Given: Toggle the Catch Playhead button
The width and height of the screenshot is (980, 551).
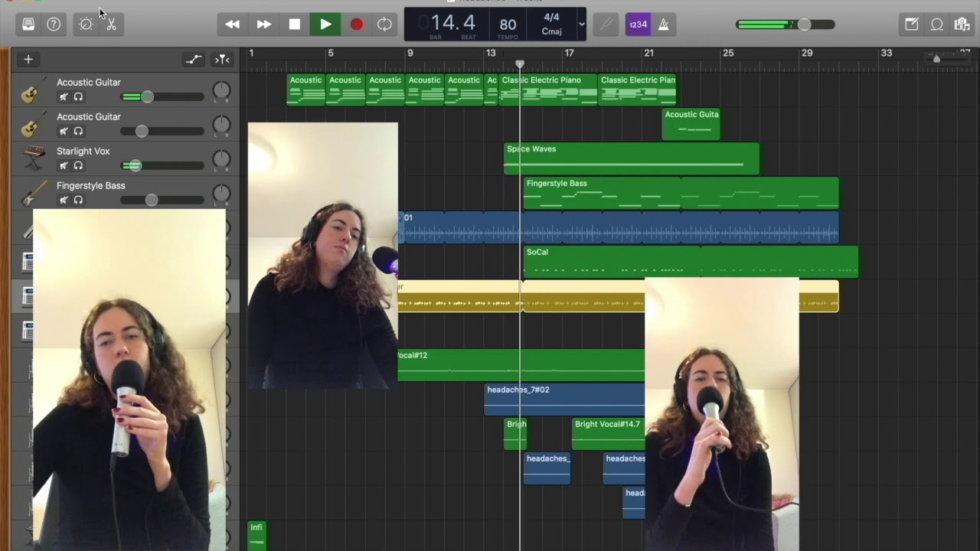Looking at the screenshot, I should pyautogui.click(x=222, y=59).
